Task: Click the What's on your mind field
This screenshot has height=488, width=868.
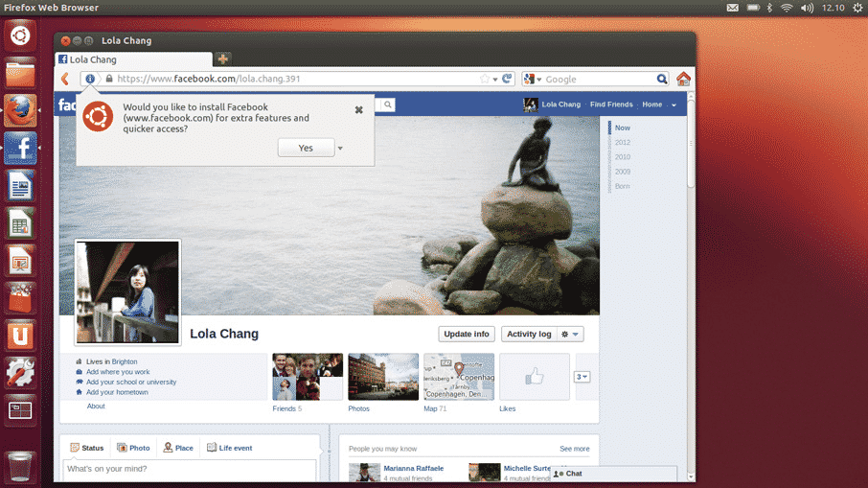Action: pyautogui.click(x=189, y=469)
